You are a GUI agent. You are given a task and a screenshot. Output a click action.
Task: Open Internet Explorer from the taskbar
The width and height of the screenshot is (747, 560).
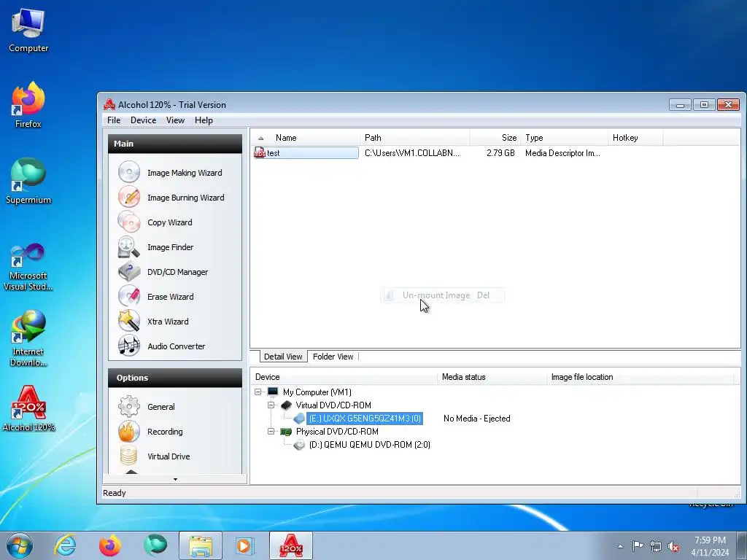(x=65, y=545)
